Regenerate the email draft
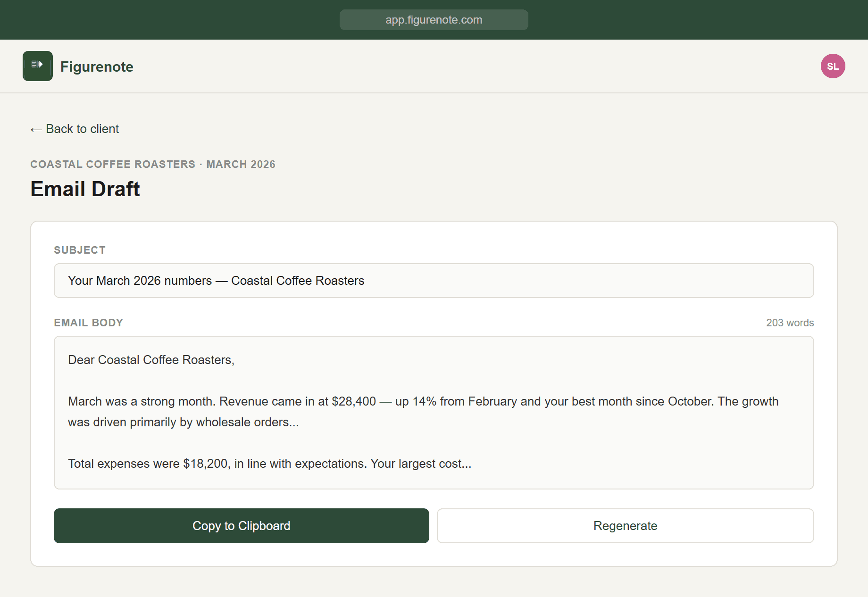The image size is (868, 597). point(625,526)
